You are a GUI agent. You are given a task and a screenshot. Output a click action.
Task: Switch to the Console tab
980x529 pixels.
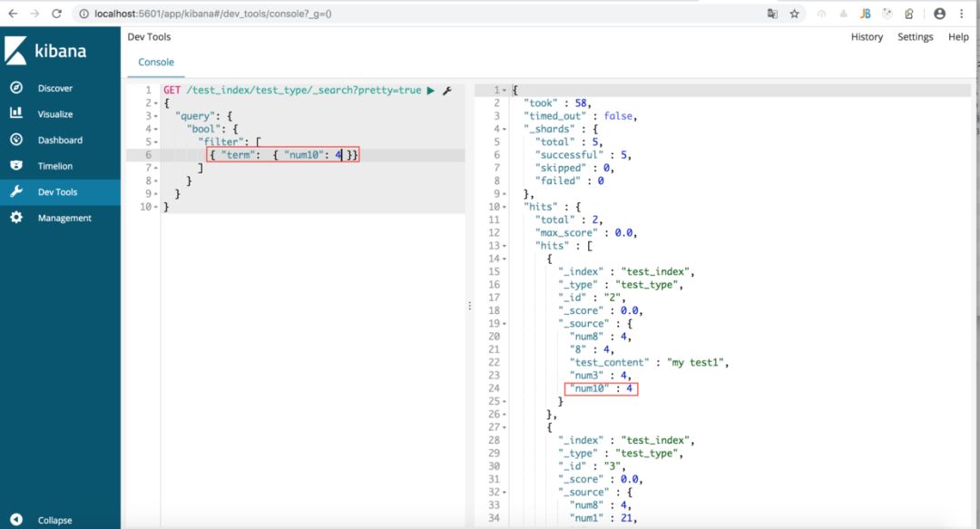pyautogui.click(x=156, y=63)
